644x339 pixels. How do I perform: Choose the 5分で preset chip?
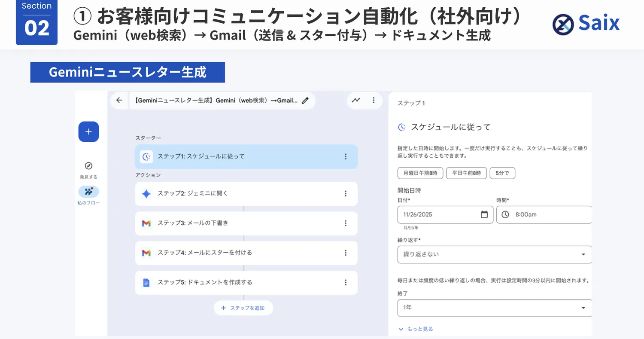[502, 173]
